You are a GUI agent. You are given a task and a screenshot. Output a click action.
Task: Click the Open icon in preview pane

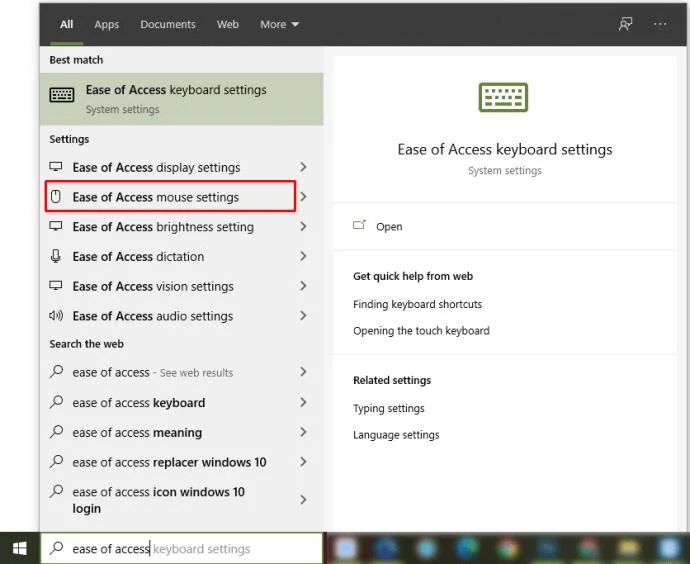tap(360, 226)
